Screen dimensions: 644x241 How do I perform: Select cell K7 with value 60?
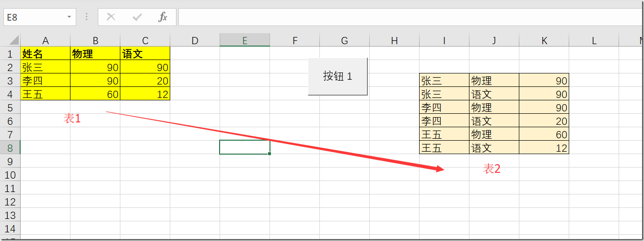(544, 134)
